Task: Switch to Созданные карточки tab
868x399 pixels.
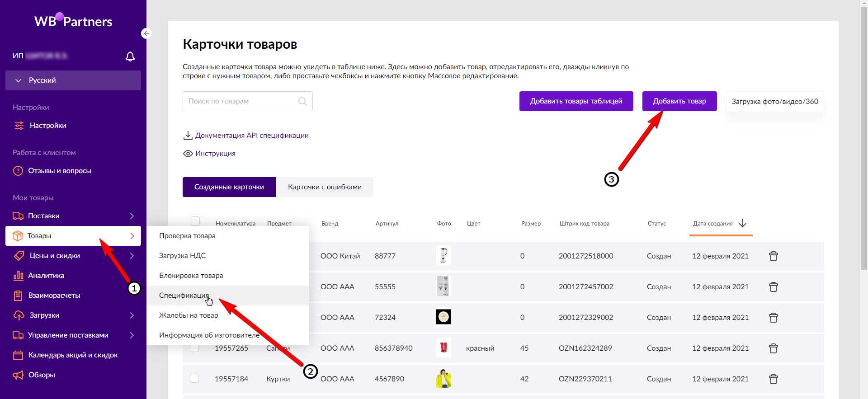Action: pyautogui.click(x=229, y=187)
